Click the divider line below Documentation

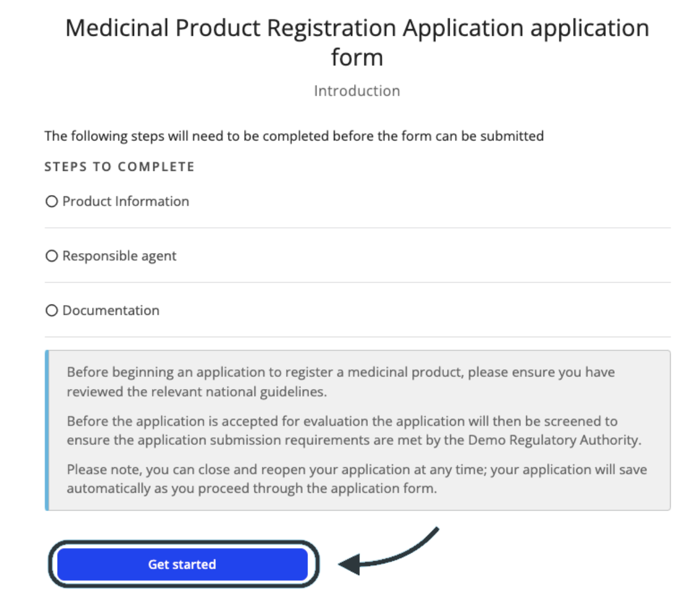[357, 337]
